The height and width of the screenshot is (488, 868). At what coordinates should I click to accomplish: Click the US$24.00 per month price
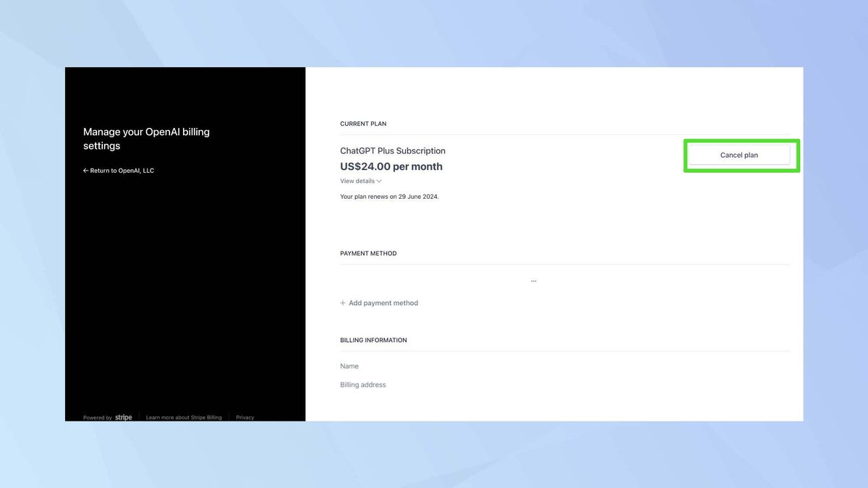tap(391, 166)
